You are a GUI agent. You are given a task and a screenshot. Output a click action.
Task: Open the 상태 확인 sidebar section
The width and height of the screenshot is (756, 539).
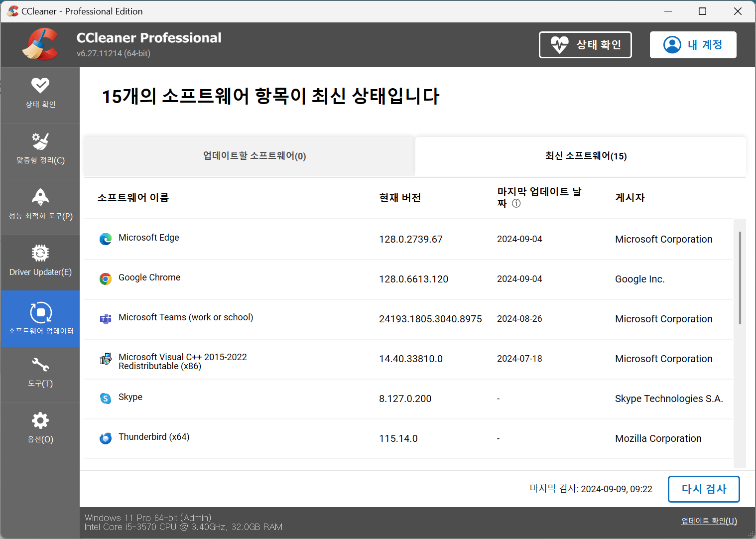point(40,95)
